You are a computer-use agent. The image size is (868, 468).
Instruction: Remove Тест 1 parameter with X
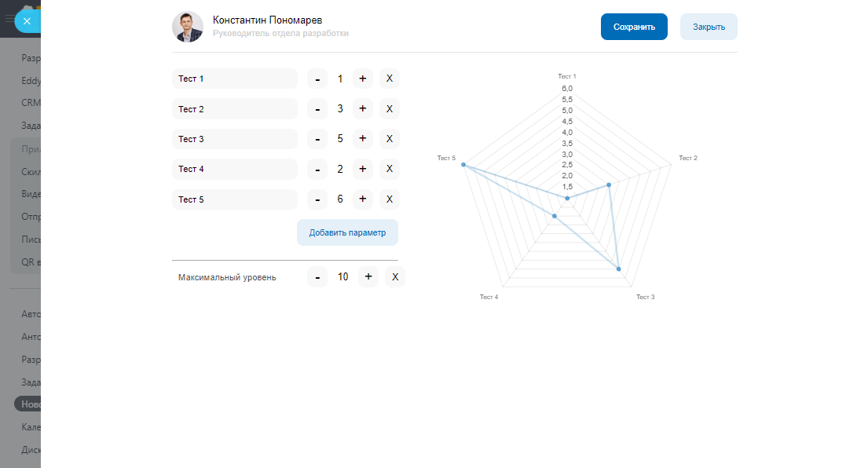pos(390,79)
